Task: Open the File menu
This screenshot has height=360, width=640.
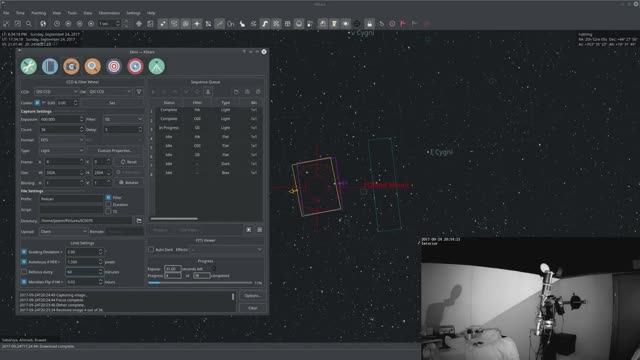Action: (x=6, y=13)
